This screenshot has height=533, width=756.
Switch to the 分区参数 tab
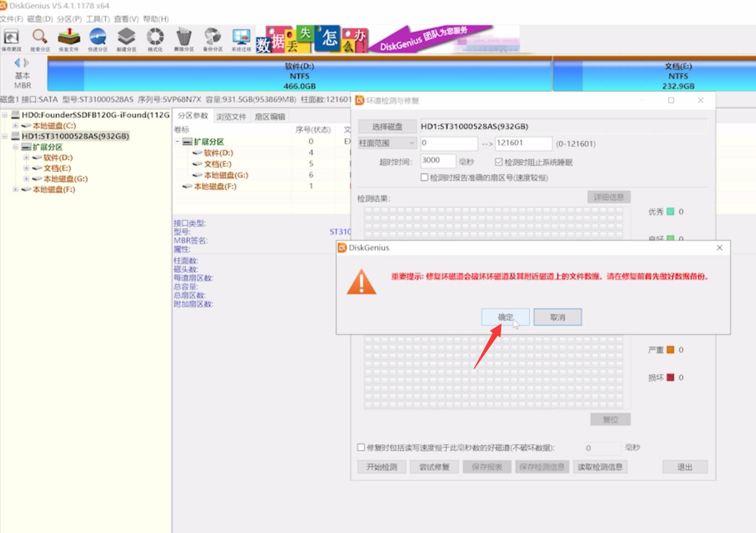point(193,116)
